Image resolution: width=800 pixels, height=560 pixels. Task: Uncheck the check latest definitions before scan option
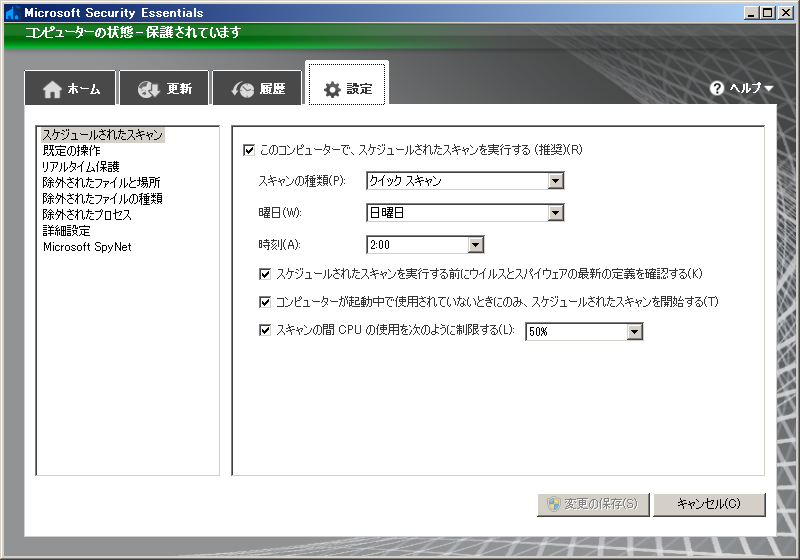point(265,273)
